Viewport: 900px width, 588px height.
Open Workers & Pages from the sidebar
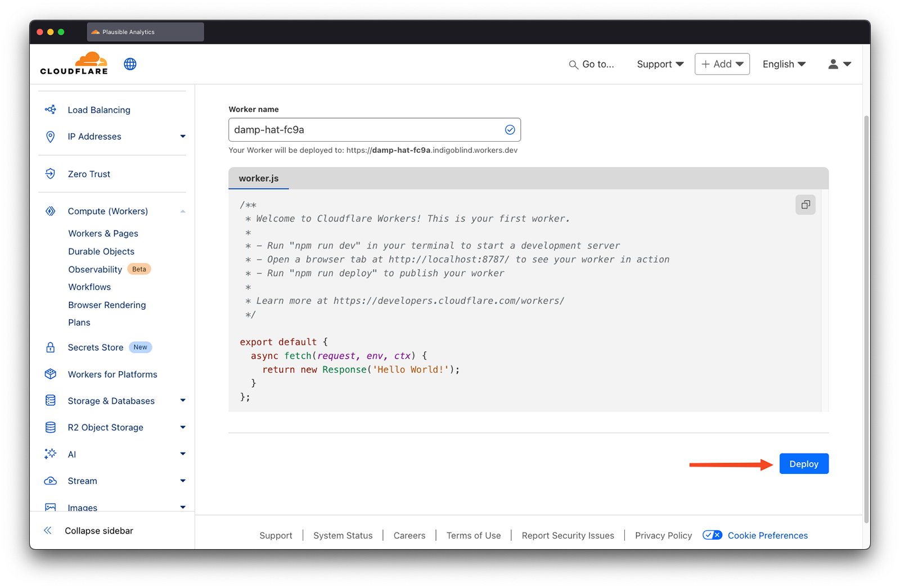click(x=103, y=233)
